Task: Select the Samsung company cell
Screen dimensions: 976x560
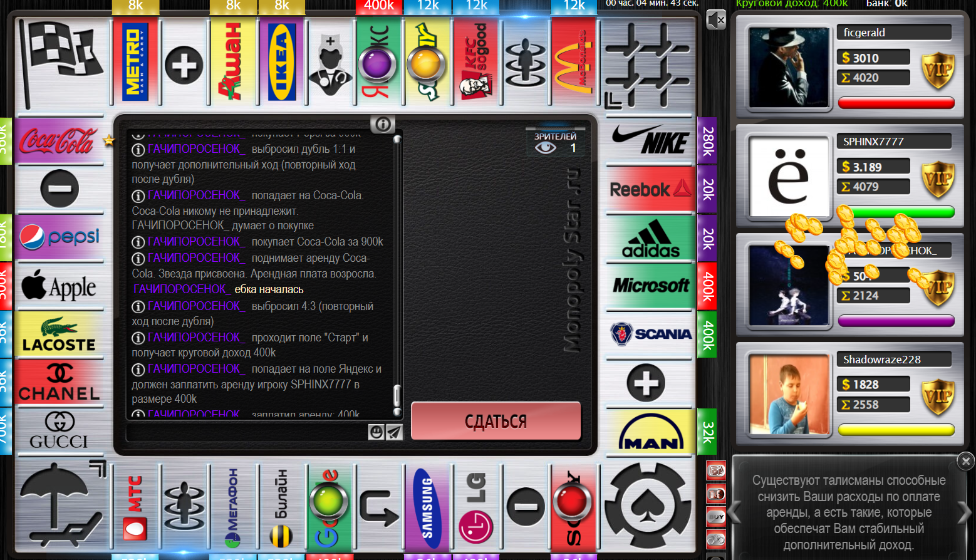Action: pos(428,507)
